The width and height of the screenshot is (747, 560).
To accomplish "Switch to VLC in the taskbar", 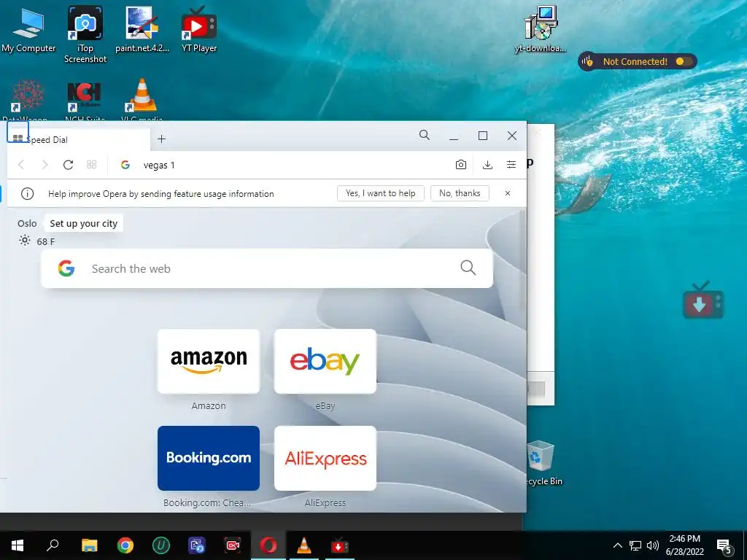I will [x=304, y=545].
